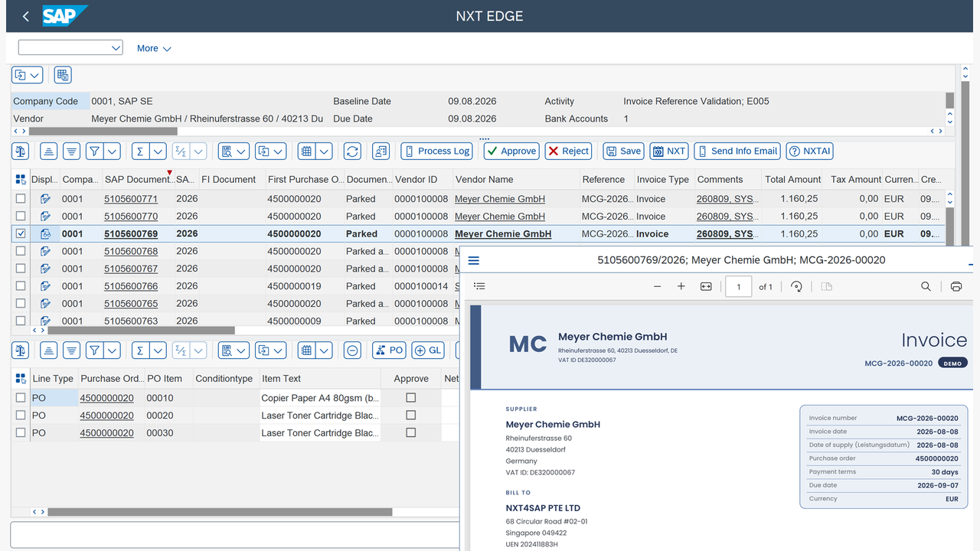Image resolution: width=980 pixels, height=551 pixels.
Task: Approve the selected invoice
Action: click(511, 152)
